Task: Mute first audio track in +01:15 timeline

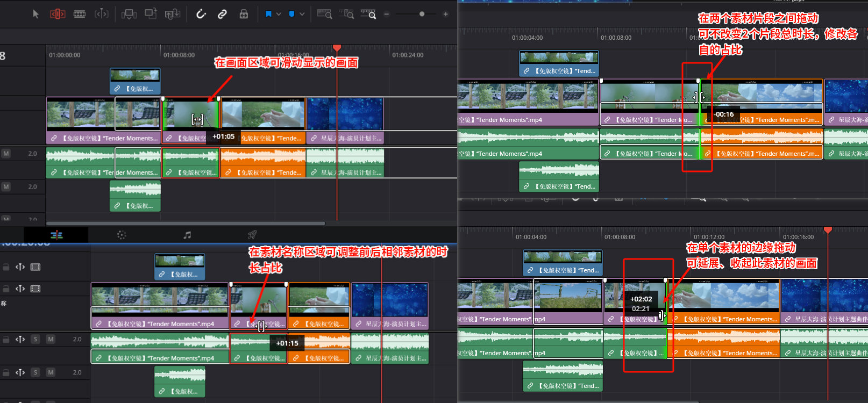Action: point(51,339)
